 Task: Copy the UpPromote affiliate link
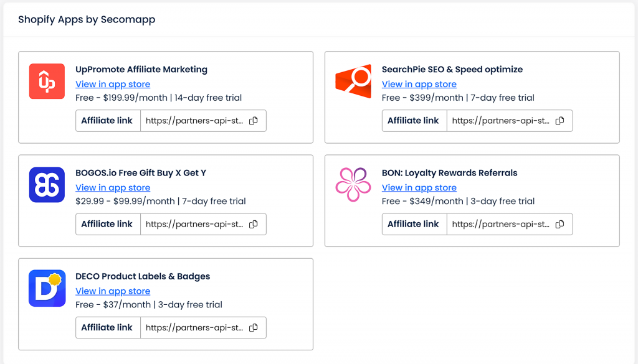tap(254, 121)
